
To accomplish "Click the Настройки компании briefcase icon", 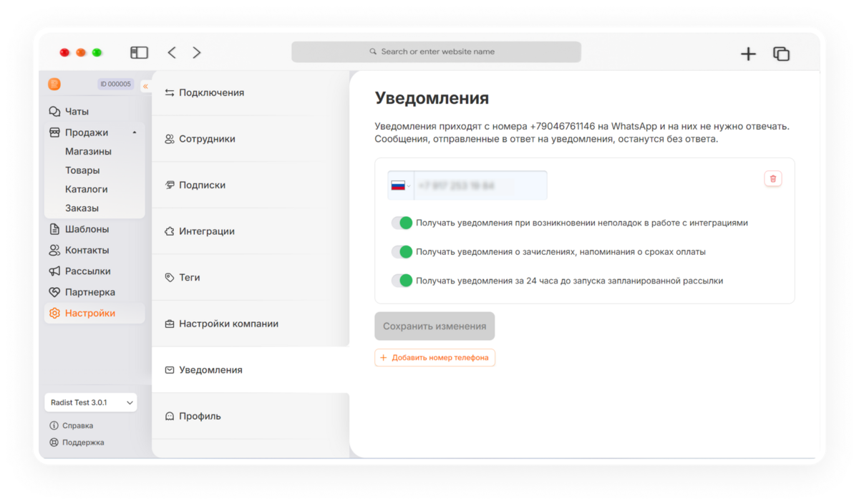I will [170, 324].
